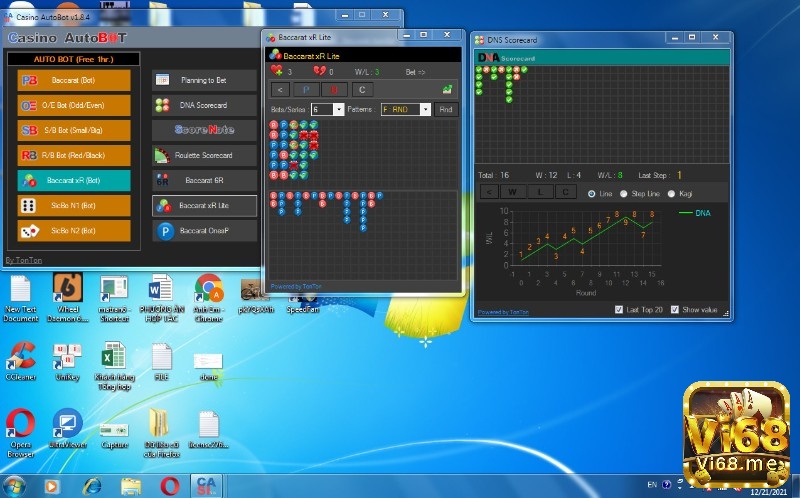800x498 pixels.
Task: Open O/E Bot (Odd/Even)
Action: [74, 105]
